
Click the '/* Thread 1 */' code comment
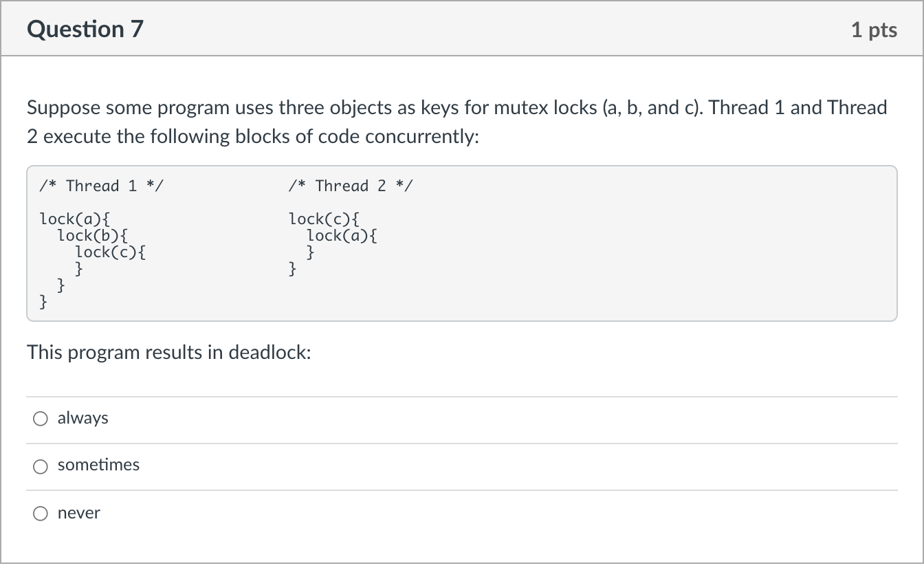pyautogui.click(x=102, y=186)
